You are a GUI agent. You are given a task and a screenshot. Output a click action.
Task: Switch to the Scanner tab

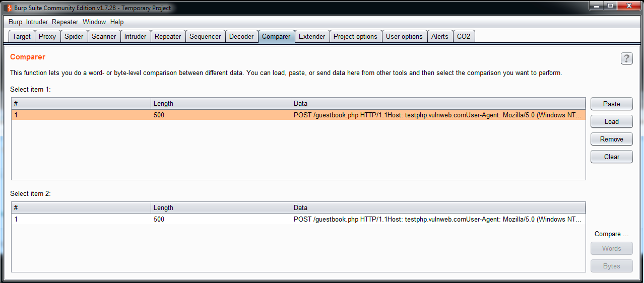click(x=104, y=36)
